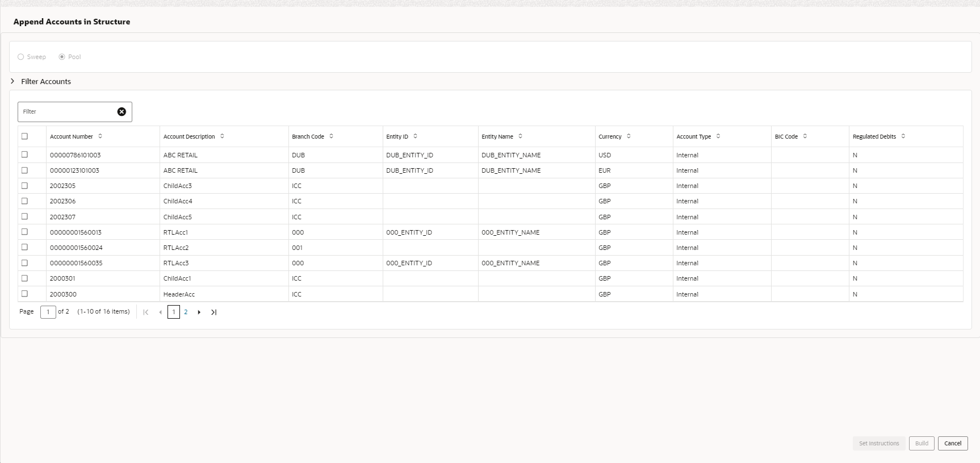This screenshot has height=463, width=980.
Task: Check the row for account 00000123101003
Action: tap(24, 170)
